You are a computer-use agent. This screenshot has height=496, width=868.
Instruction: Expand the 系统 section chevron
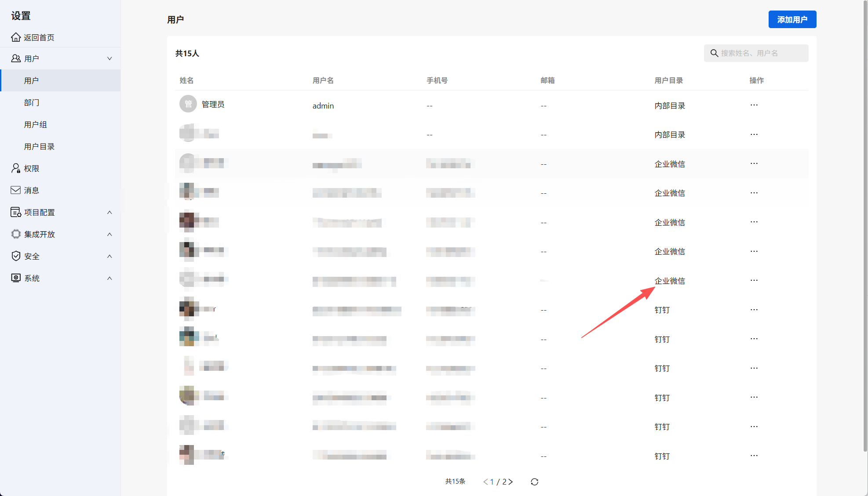tap(109, 278)
